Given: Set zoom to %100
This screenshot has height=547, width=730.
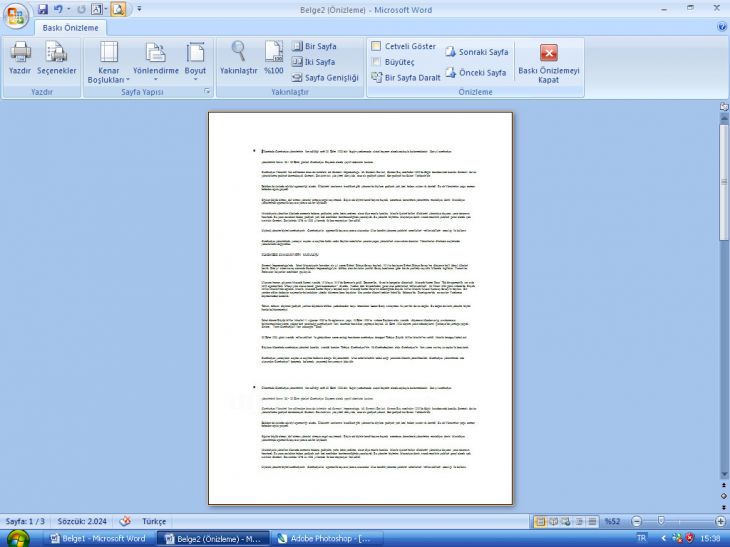Looking at the screenshot, I should point(274,52).
